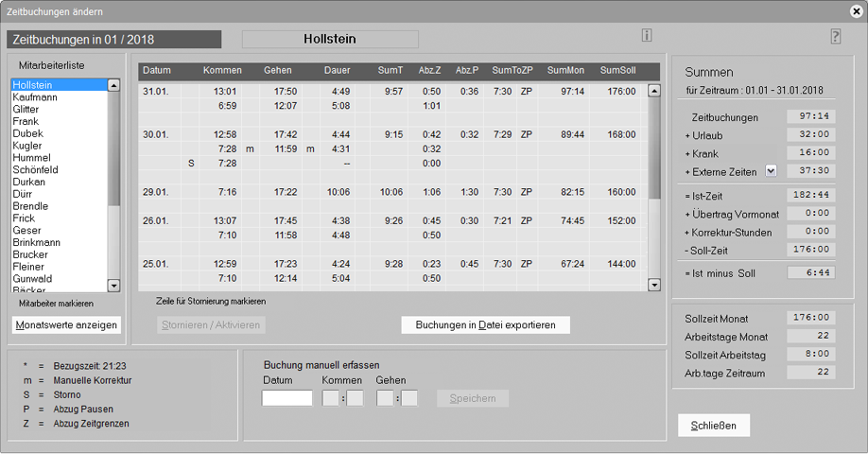
Task: Click the Speichern button
Action: click(x=473, y=398)
